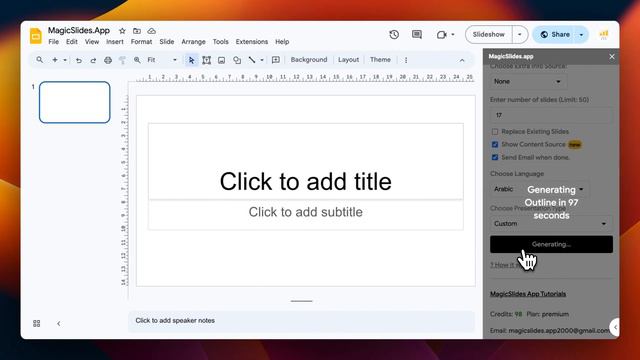Open the Help menu
The width and height of the screenshot is (640, 360).
click(x=282, y=42)
